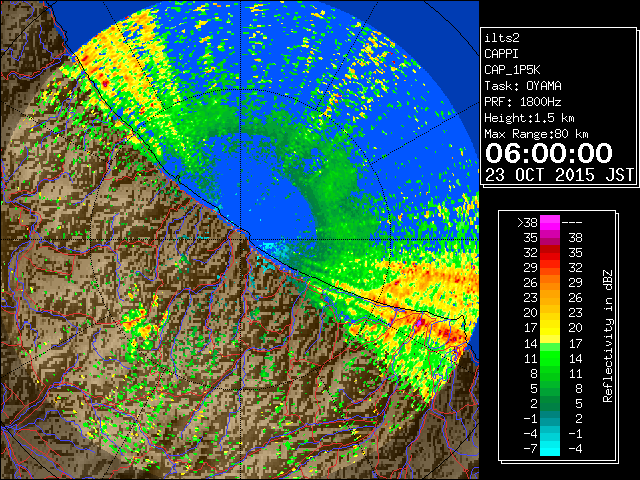
Task: Click the cyan -7 dBZ color swatch
Action: click(550, 448)
